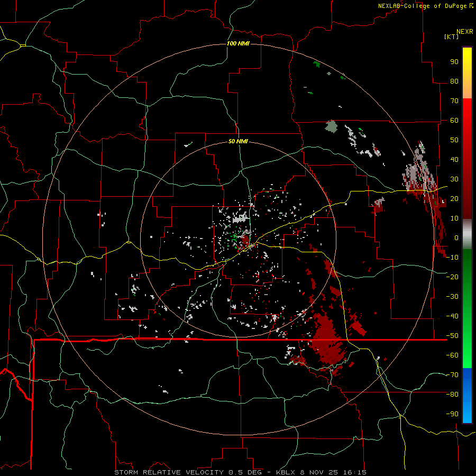Click the [KT] units label
Screen dimensions: 476x476
point(452,36)
